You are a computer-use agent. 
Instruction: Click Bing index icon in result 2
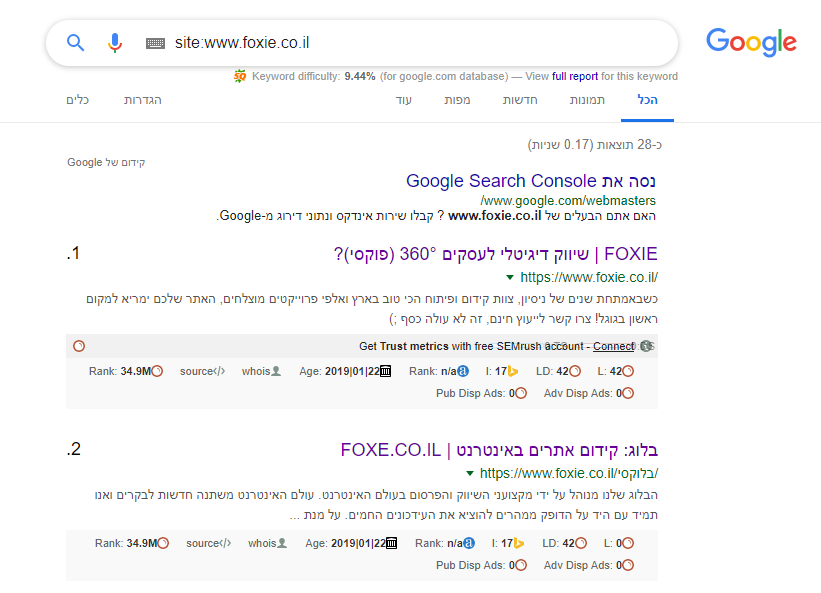(x=519, y=543)
